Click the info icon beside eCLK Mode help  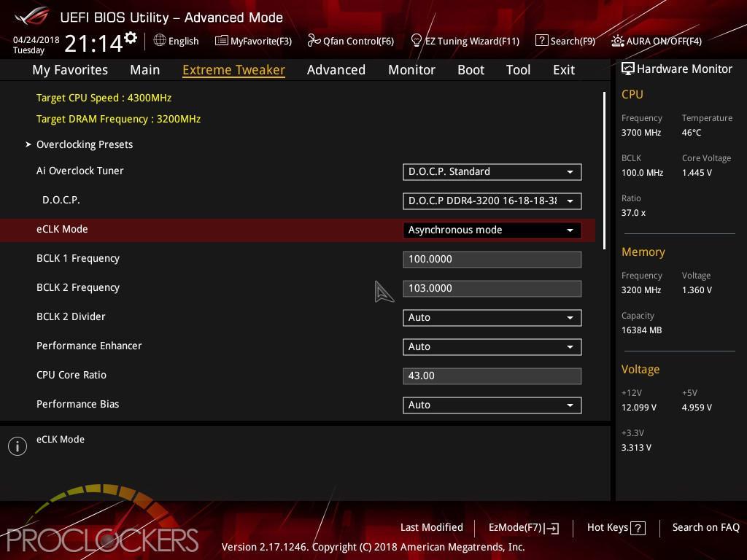point(18,446)
